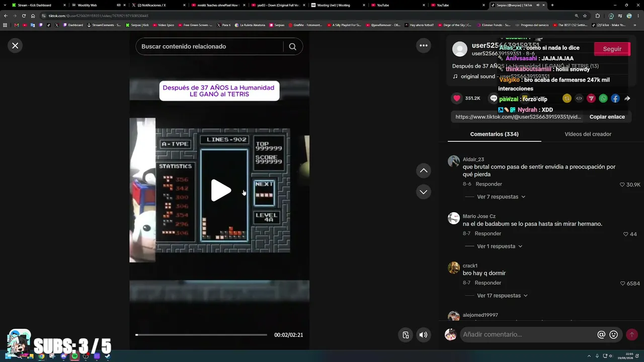Go to the previous video
The height and width of the screenshot is (362, 644).
[424, 171]
